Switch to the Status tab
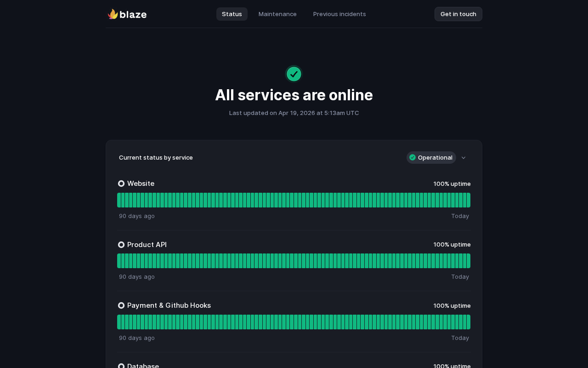This screenshot has width=588, height=368. tap(232, 14)
